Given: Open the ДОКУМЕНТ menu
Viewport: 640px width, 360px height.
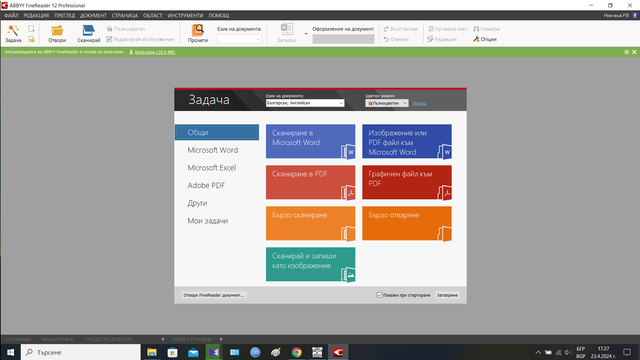Looking at the screenshot, I should coord(93,16).
